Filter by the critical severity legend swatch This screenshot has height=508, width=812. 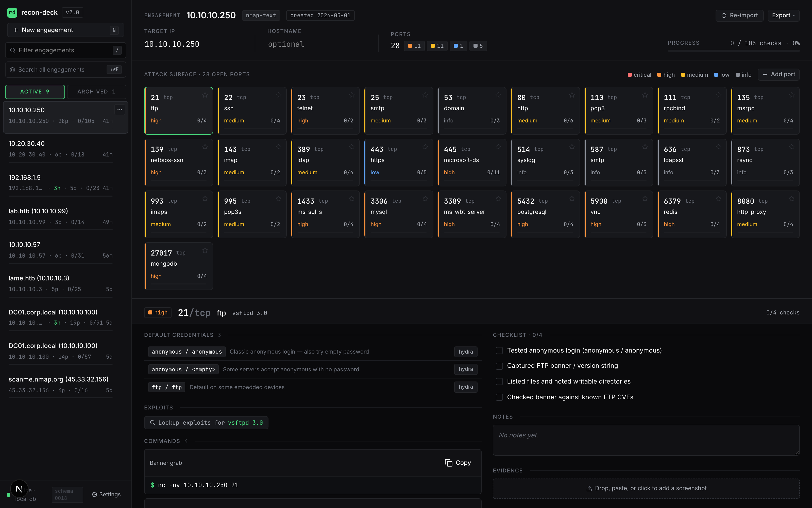point(630,75)
